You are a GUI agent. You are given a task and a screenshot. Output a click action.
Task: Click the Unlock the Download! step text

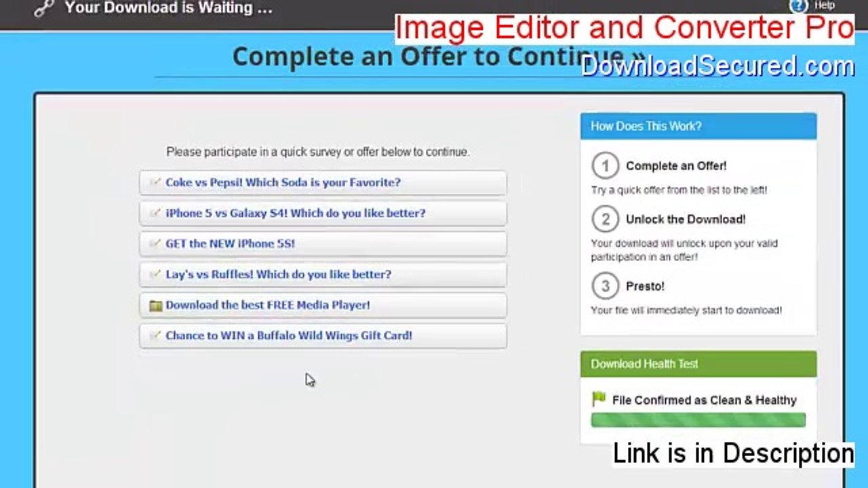point(686,220)
